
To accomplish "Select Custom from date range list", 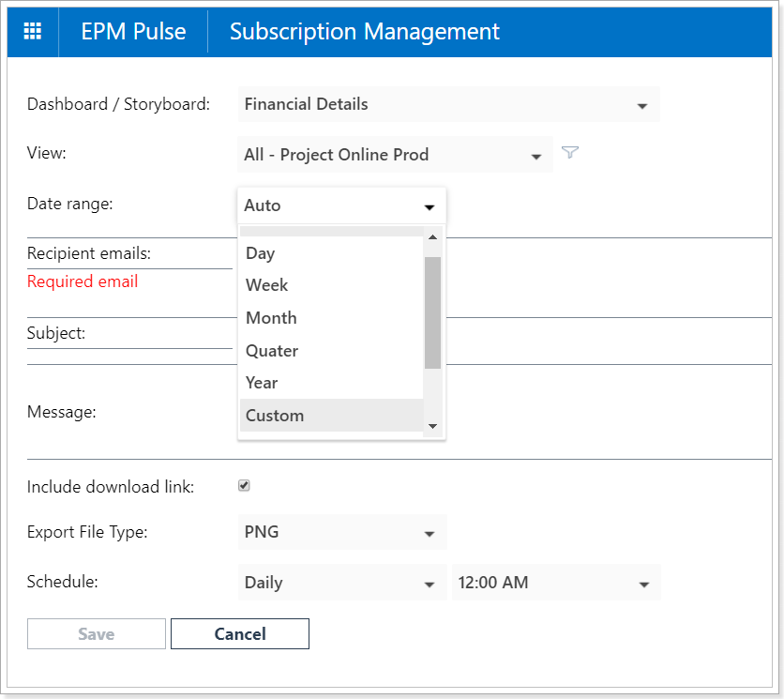I will click(x=331, y=416).
